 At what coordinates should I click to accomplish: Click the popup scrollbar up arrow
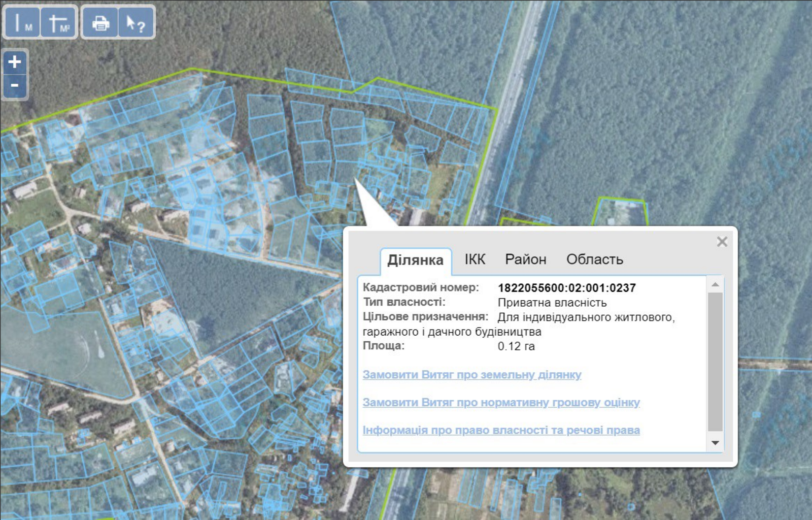[x=715, y=284]
